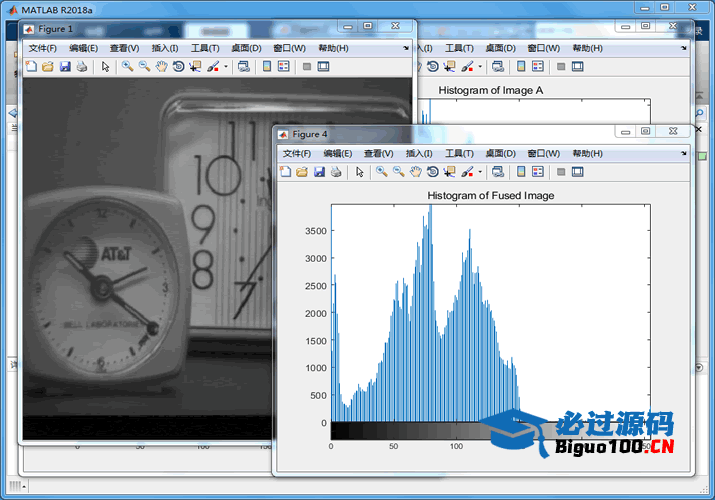Open 帮助(H) menu in Figure 4
The image size is (715, 500).
pos(587,154)
